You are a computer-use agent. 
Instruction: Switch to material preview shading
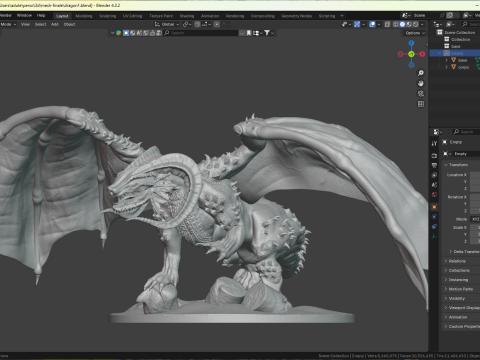[409, 24]
